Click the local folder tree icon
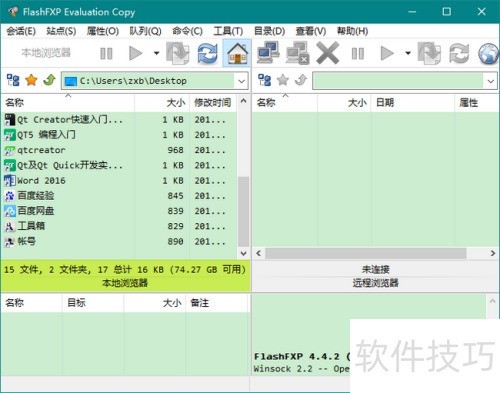The height and width of the screenshot is (393, 500). tap(13, 80)
